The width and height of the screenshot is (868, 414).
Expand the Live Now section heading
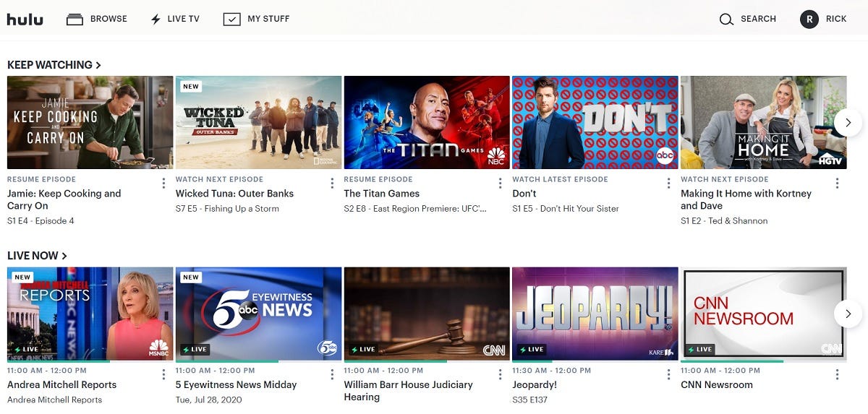pos(37,256)
